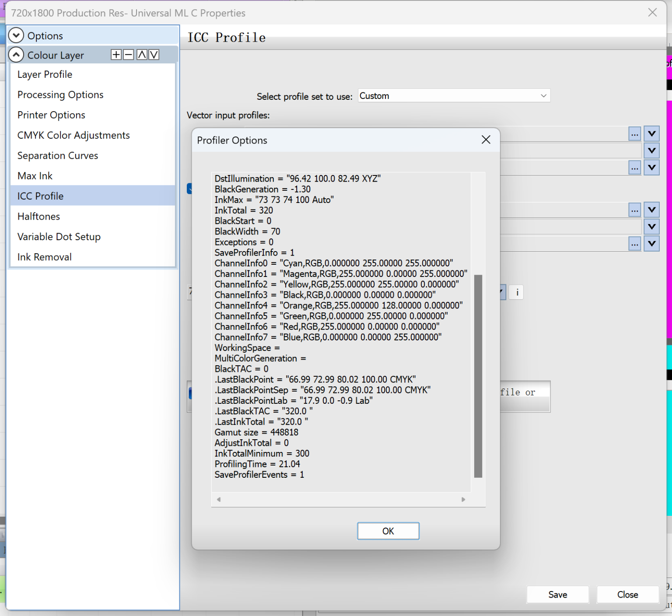Open the Halftones settings page
This screenshot has width=672, height=616.
point(38,217)
